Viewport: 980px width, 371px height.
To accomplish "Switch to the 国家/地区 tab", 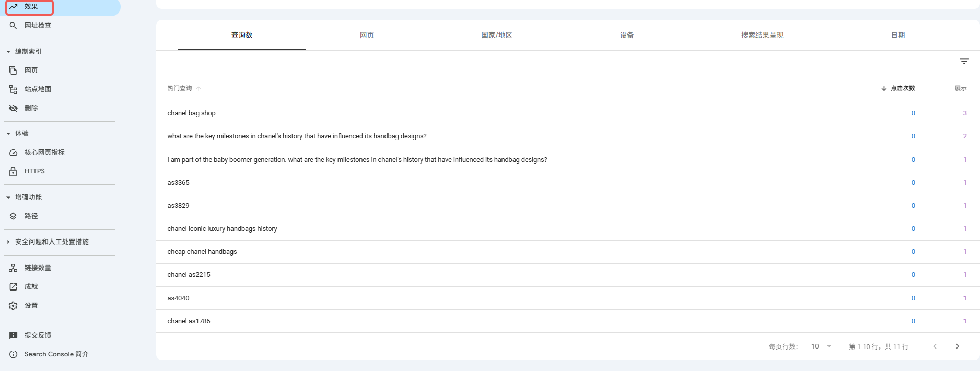I will pos(496,36).
